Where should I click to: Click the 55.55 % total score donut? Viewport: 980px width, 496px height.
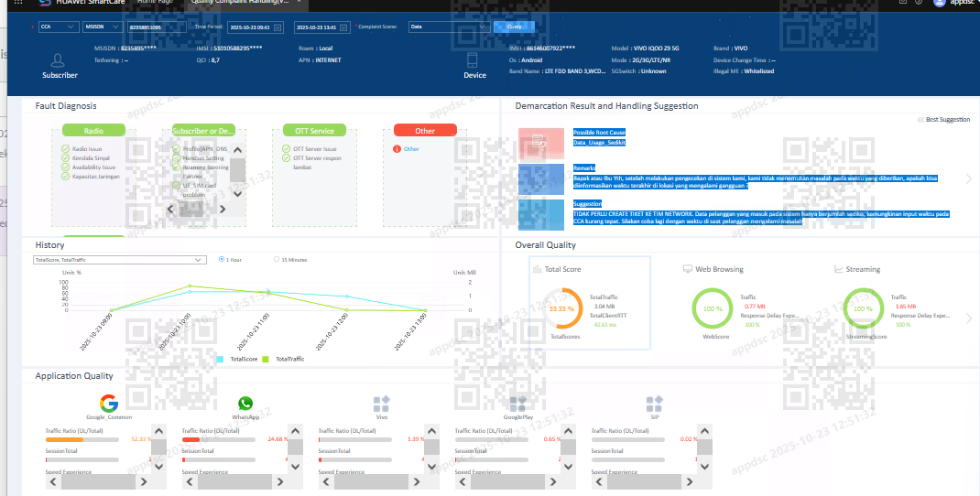563,308
